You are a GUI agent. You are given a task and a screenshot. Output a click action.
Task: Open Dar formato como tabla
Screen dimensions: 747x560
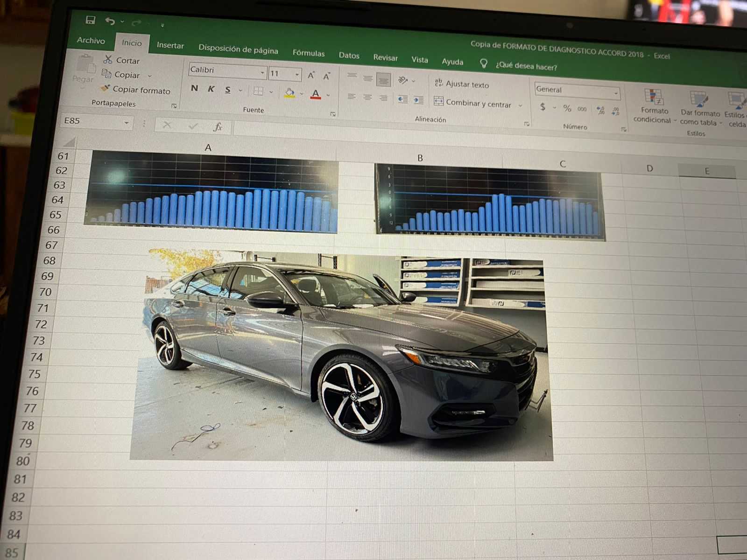700,109
